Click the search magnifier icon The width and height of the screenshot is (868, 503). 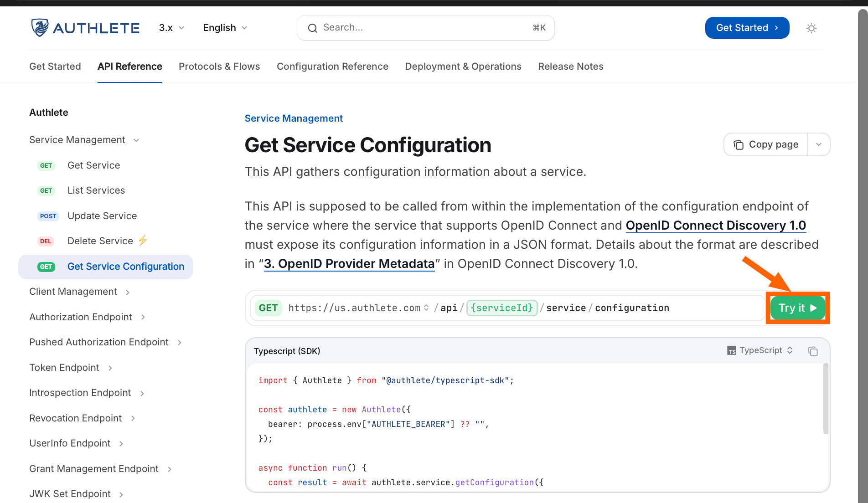click(x=312, y=28)
